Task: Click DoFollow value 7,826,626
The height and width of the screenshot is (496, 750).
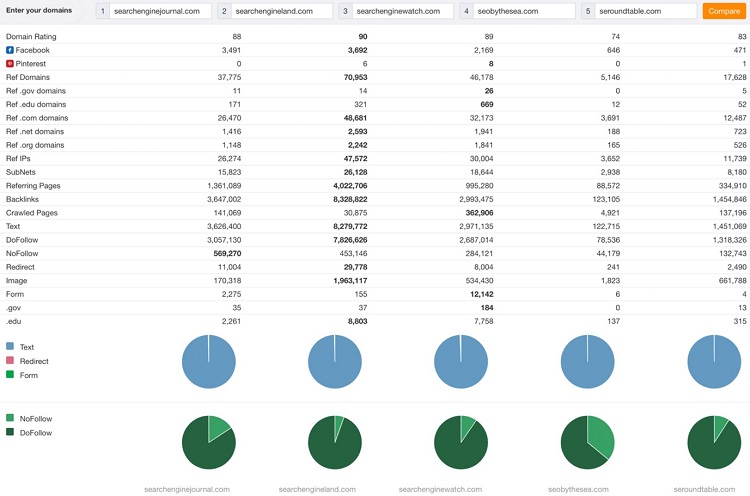Action: 350,240
